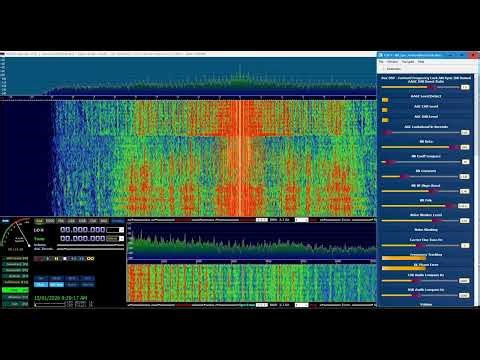Adjust the Volume slider under Tune
The width and height of the screenshot is (480, 360).
90,245
